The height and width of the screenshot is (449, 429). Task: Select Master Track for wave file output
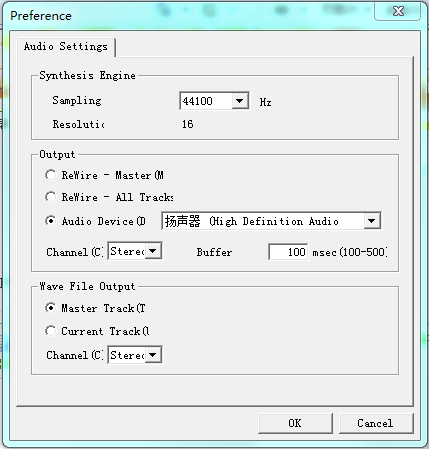click(x=50, y=308)
